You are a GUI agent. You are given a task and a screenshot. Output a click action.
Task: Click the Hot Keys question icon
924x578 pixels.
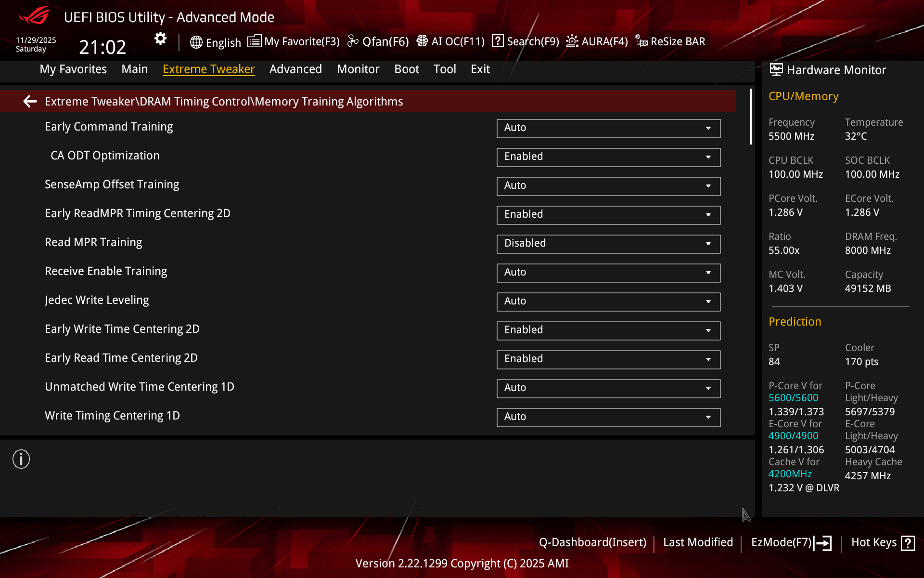pyautogui.click(x=908, y=543)
